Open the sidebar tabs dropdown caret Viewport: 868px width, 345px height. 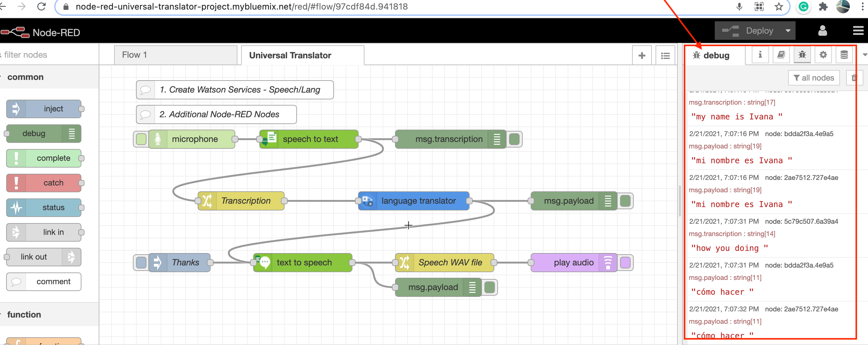[x=864, y=55]
